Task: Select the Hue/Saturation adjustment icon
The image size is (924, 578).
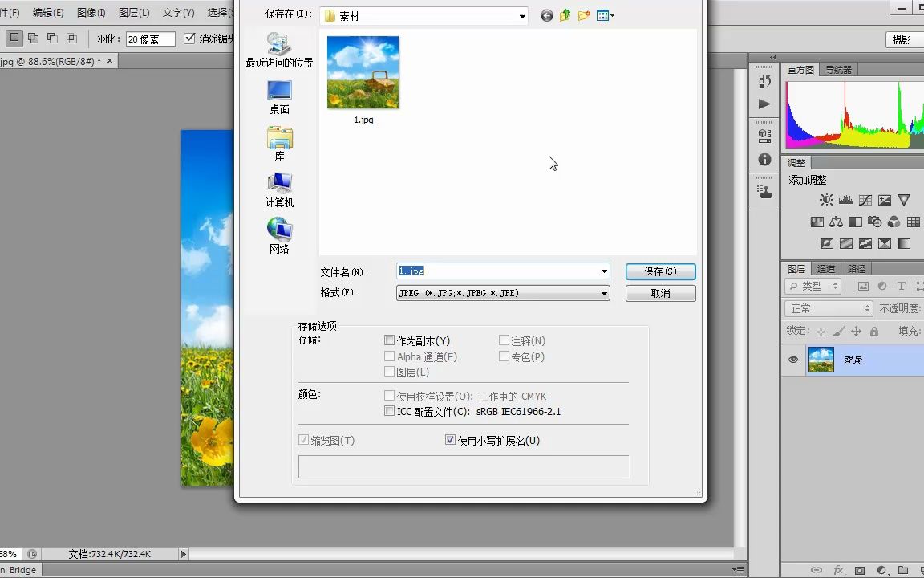Action: (x=817, y=222)
